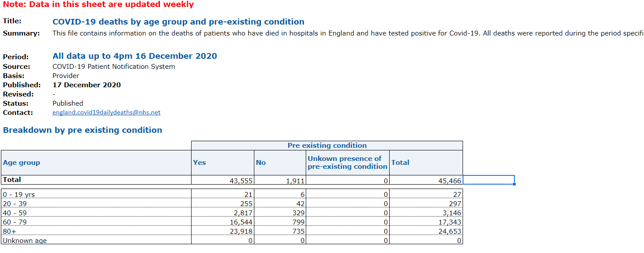644x253 pixels.
Task: Click the grand total cell 45,466
Action: (x=426, y=181)
